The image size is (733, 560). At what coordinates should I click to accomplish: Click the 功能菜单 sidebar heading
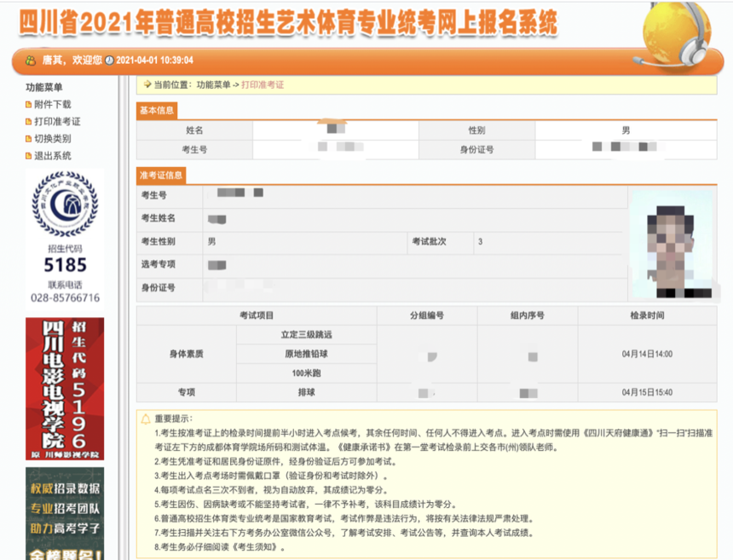click(44, 88)
